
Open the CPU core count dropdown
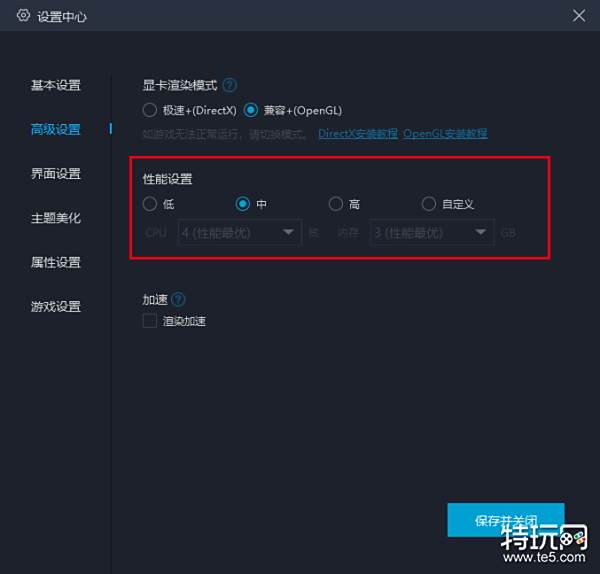pyautogui.click(x=239, y=233)
